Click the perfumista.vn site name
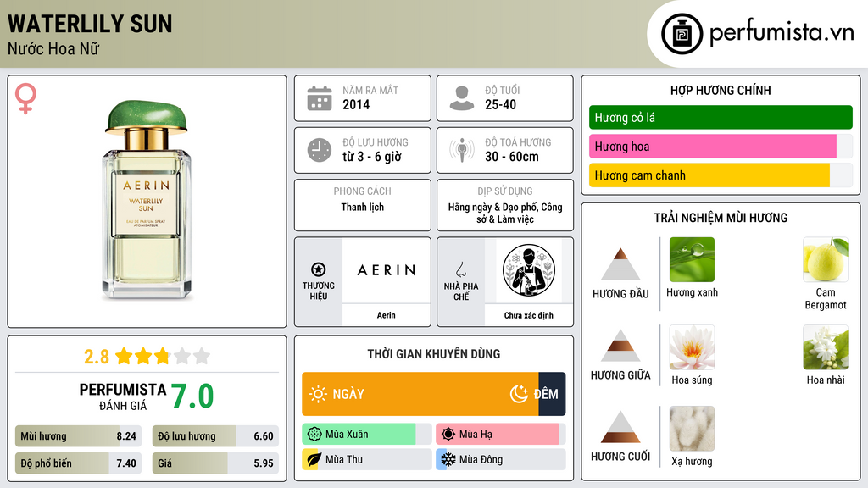This screenshot has height=488, width=868. pos(782,33)
